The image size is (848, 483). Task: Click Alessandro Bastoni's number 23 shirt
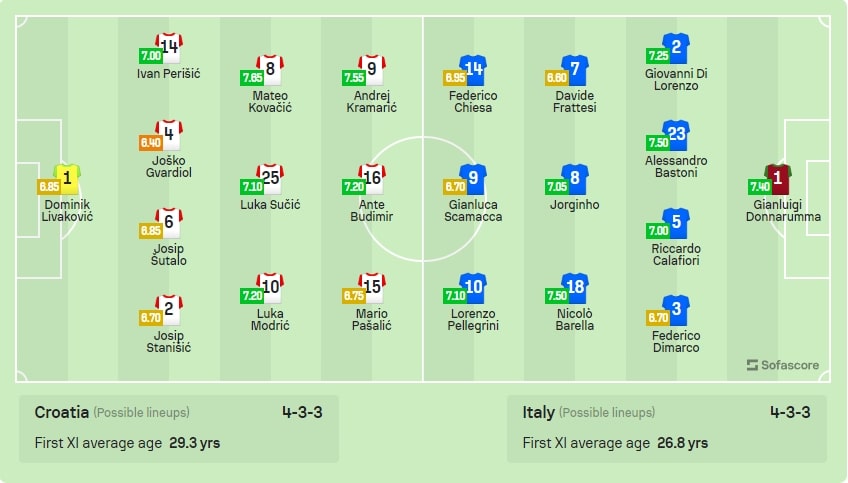(x=677, y=135)
